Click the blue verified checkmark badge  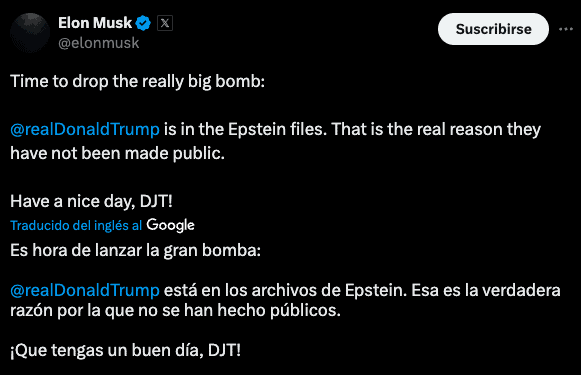point(143,23)
